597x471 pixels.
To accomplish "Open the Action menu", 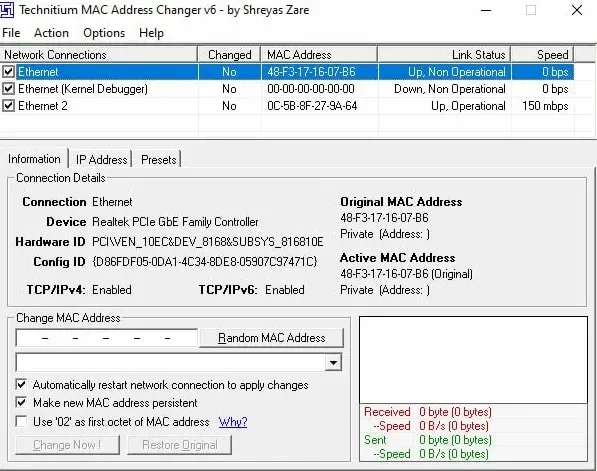I will click(51, 33).
